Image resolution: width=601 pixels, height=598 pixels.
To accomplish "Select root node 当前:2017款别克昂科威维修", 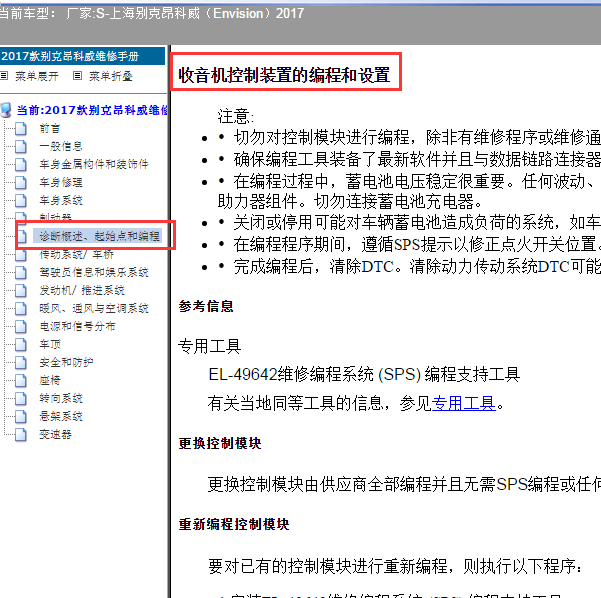I will coord(92,110).
